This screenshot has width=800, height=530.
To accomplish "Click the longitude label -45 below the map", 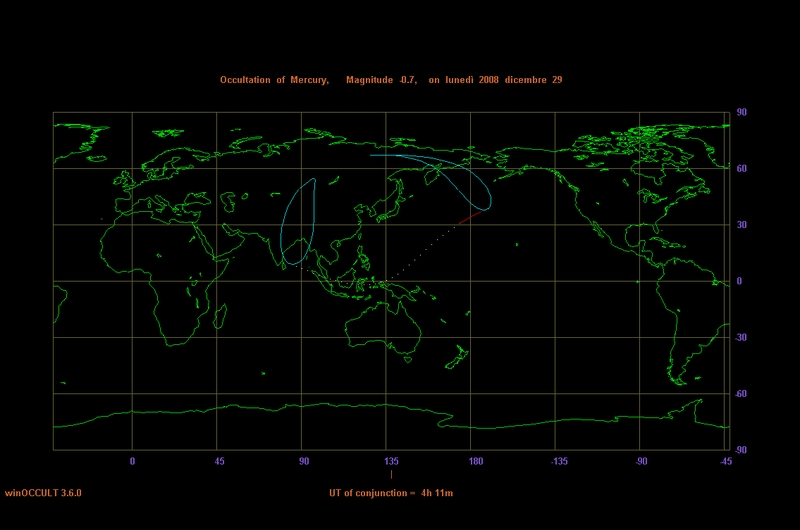I will pos(726,462).
